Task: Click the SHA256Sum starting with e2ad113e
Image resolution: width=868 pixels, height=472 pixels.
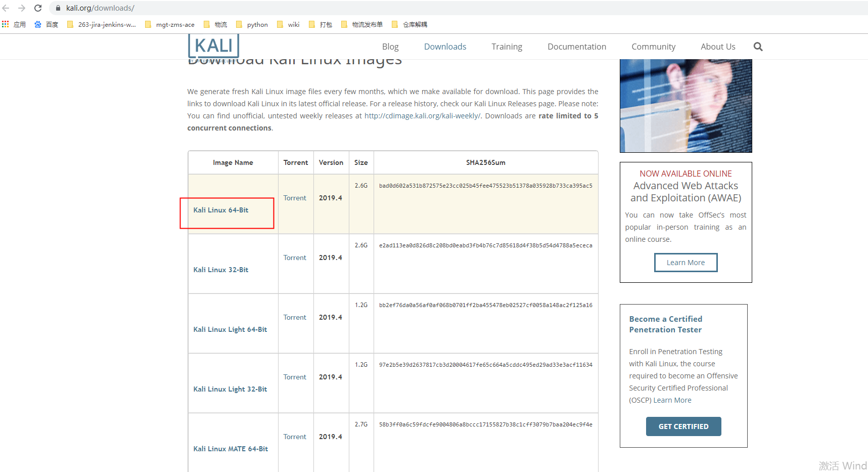Action: click(x=486, y=245)
